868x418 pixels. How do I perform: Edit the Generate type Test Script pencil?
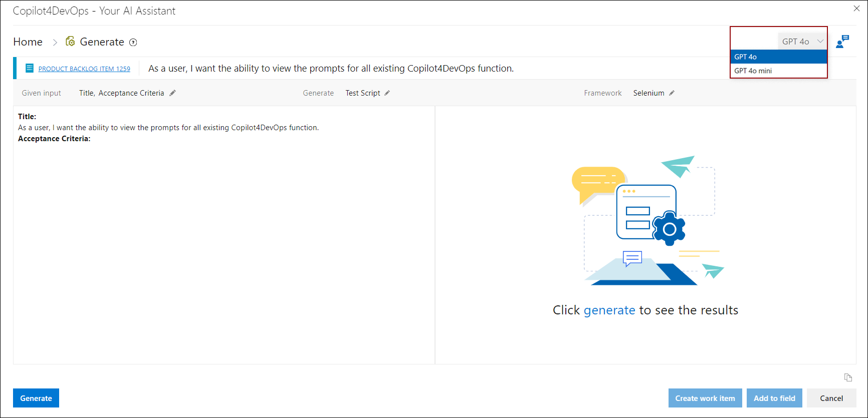[387, 93]
